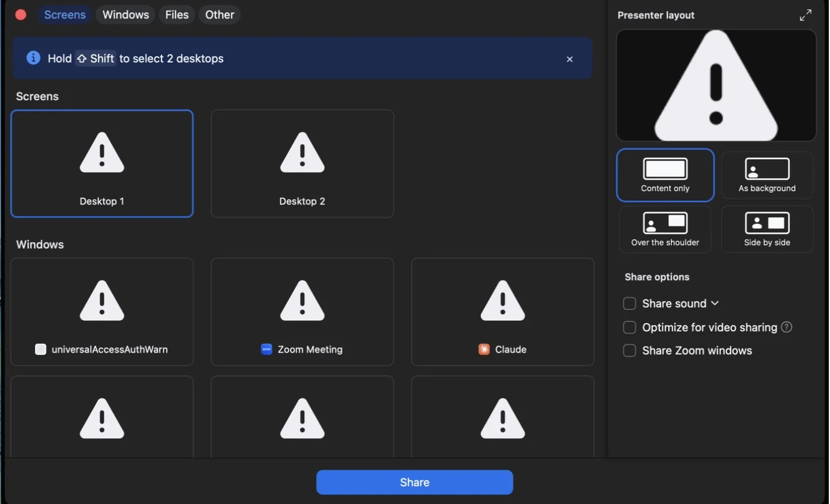Image resolution: width=830 pixels, height=504 pixels.
Task: Dismiss the Shift hint banner with X
Action: point(569,59)
